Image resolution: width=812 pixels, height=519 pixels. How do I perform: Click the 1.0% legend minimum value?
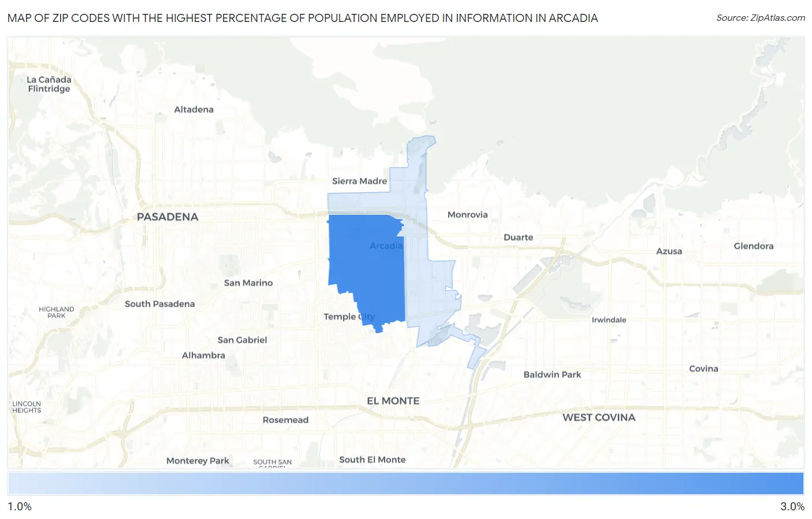click(20, 507)
